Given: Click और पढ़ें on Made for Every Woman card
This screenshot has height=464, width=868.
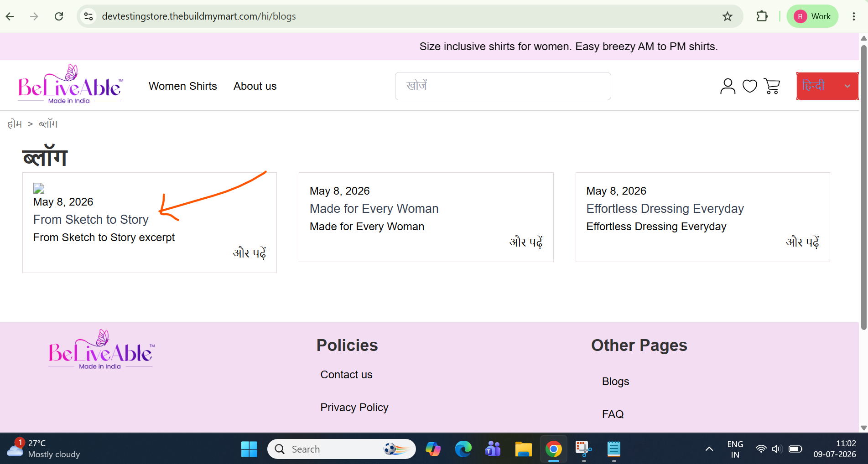Looking at the screenshot, I should [x=526, y=242].
